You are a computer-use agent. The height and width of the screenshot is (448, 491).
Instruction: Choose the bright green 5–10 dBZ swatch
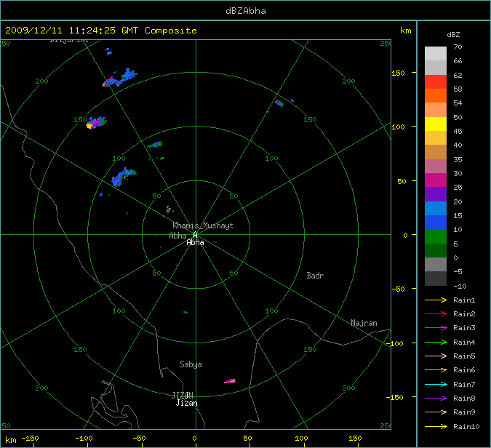point(436,236)
